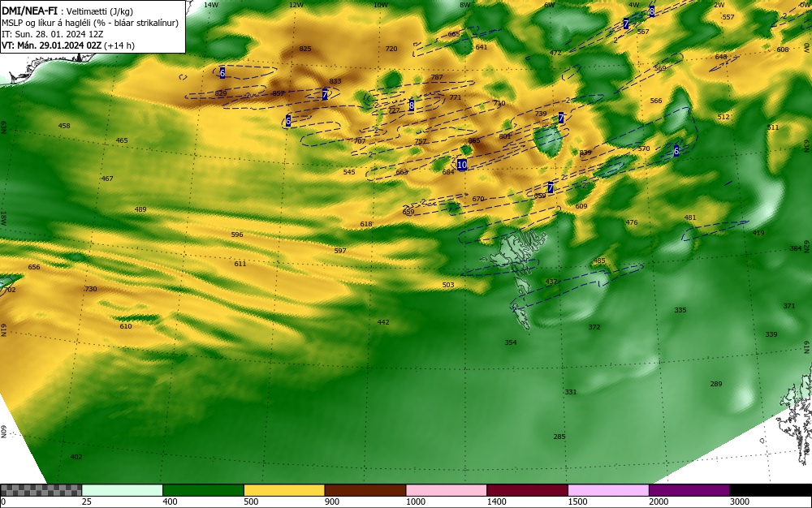Viewport: 812px width, 508px height.
Task: Click the light pink 1000–1400 legend swatch
Action: coord(447,490)
